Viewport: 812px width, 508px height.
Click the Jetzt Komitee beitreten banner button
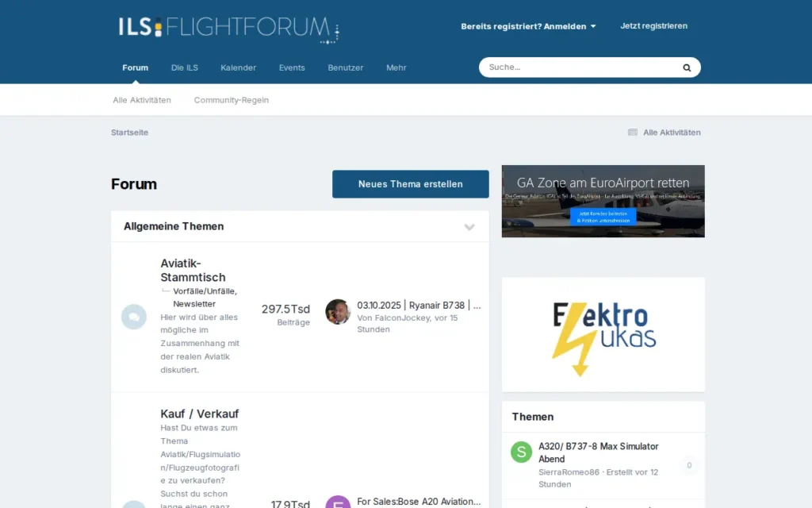click(603, 217)
